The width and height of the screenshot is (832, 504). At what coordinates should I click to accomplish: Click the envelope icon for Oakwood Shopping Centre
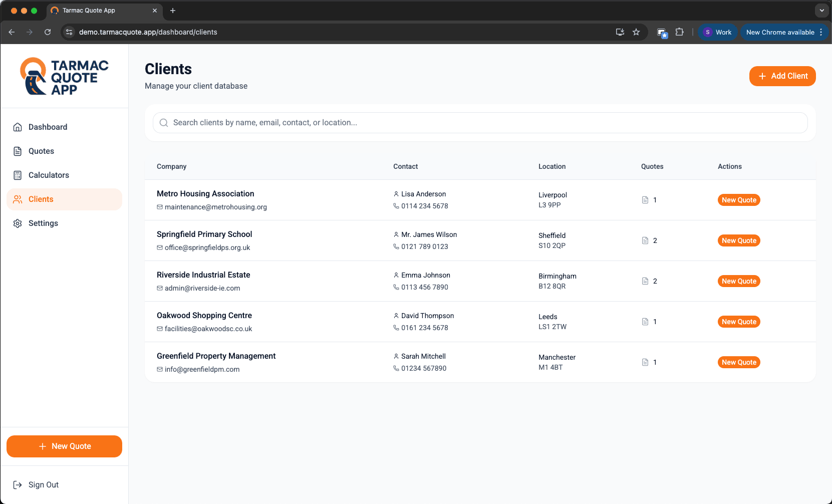pyautogui.click(x=160, y=329)
